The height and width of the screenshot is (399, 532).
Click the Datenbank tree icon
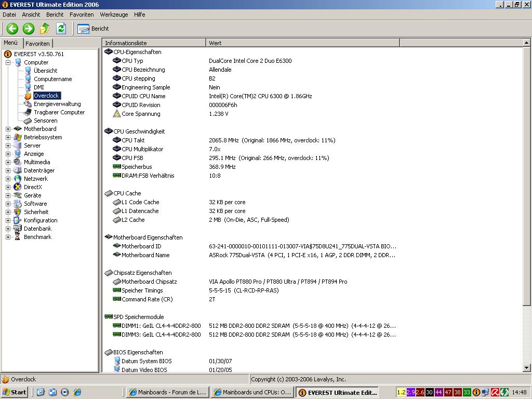18,229
